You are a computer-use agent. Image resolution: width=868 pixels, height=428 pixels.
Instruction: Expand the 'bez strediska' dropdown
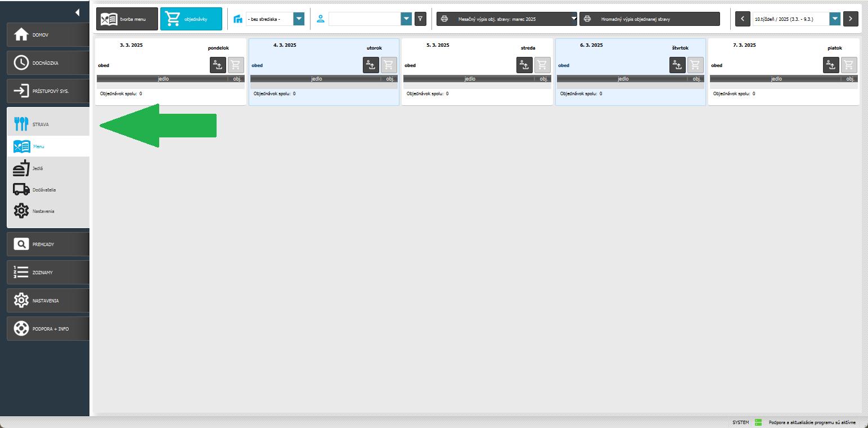point(299,19)
